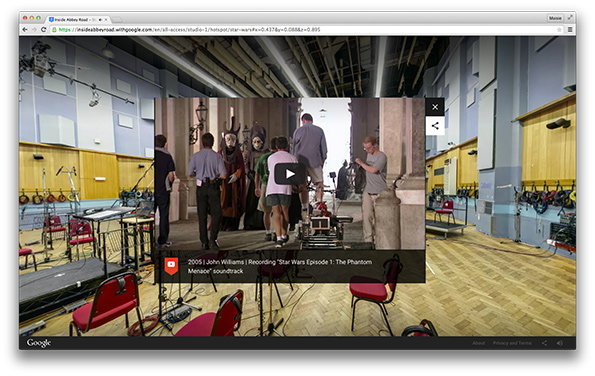Click the footer share icon

coord(544,343)
